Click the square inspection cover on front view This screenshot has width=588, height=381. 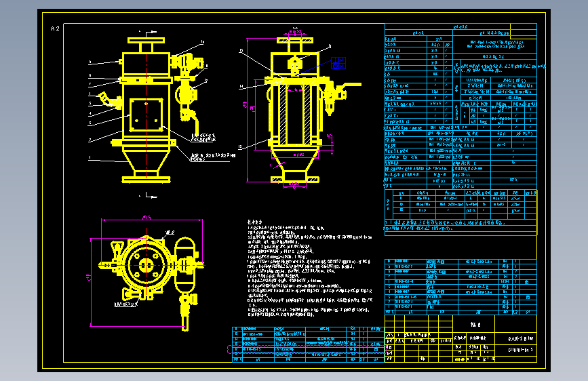(146, 115)
